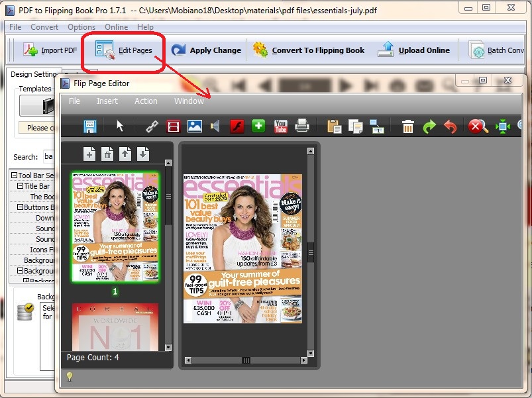Click the database checkmark icon in main window

click(25, 311)
